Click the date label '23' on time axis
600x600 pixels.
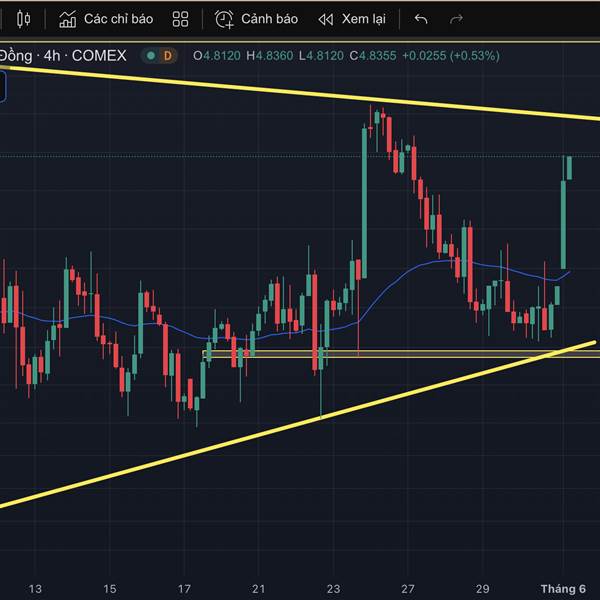coord(333,589)
